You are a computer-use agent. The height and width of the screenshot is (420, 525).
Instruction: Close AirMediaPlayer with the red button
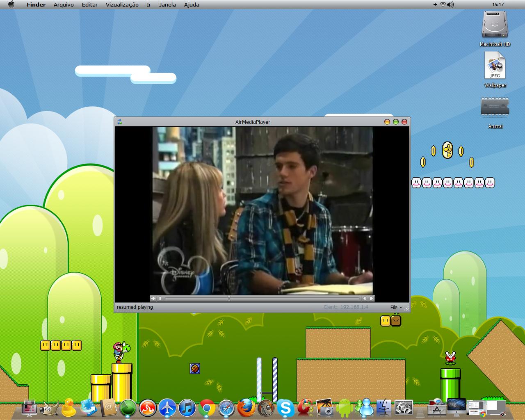click(404, 122)
